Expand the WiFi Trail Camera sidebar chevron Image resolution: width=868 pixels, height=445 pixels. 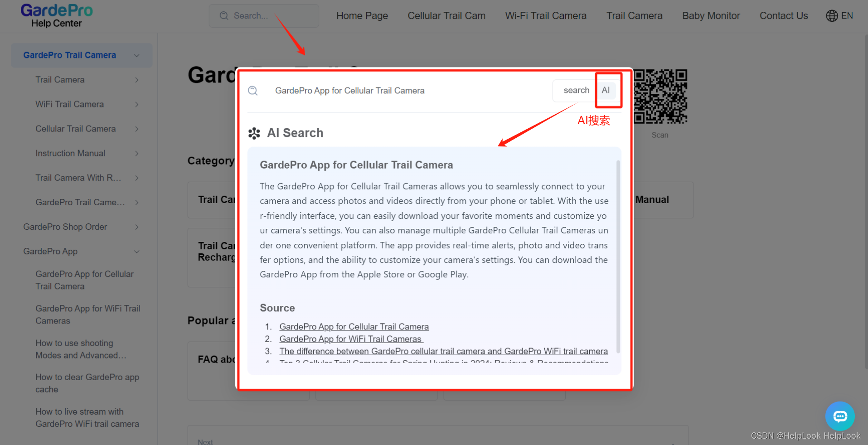click(x=136, y=104)
